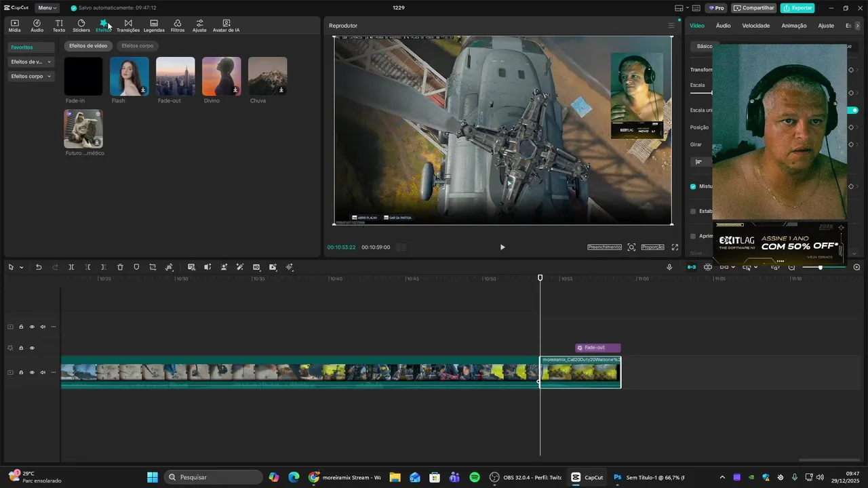The width and height of the screenshot is (868, 488).
Task: Open the Texto panel
Action: (59, 26)
